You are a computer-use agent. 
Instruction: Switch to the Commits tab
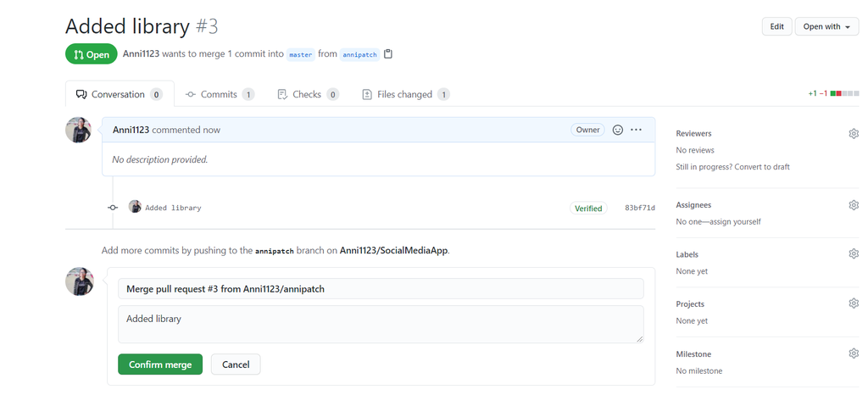click(219, 94)
